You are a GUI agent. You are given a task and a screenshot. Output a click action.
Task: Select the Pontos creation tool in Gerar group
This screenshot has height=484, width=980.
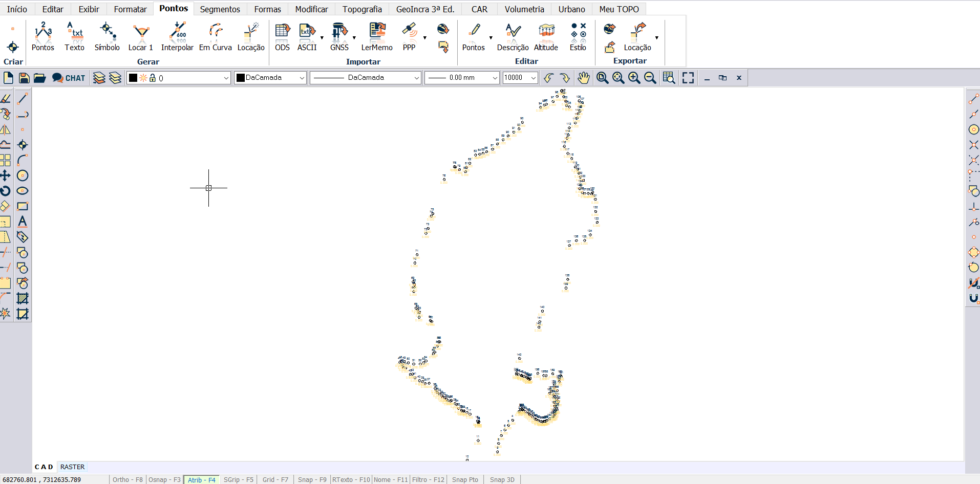click(x=43, y=36)
